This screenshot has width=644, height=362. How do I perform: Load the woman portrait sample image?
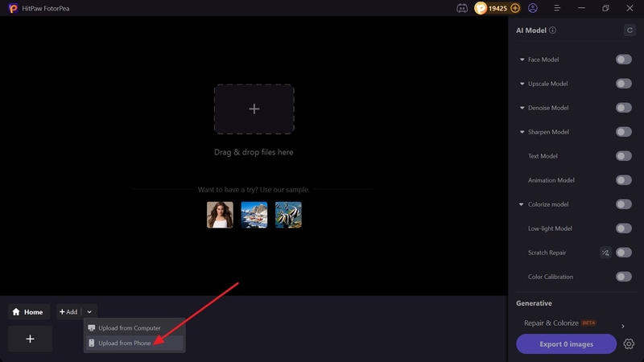(x=220, y=215)
